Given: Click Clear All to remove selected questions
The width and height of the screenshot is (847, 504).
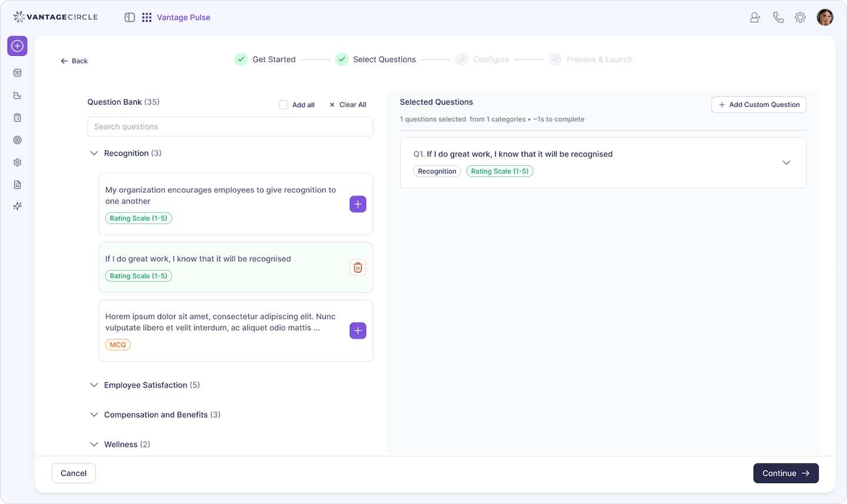Looking at the screenshot, I should click(x=348, y=104).
